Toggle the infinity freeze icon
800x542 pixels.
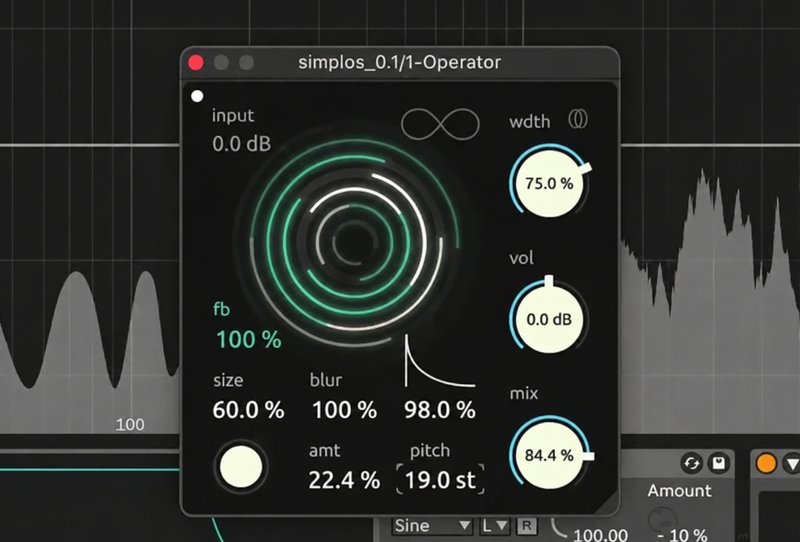pyautogui.click(x=440, y=124)
